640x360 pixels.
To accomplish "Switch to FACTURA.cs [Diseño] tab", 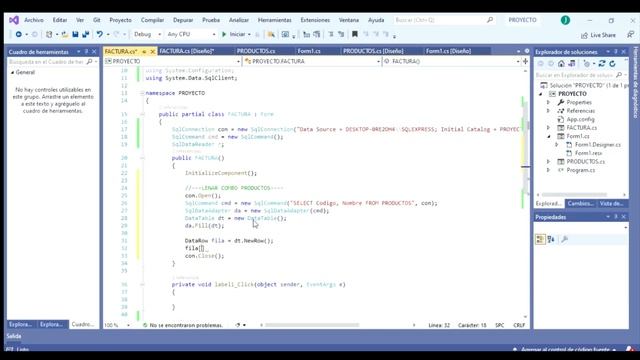I will (187, 51).
